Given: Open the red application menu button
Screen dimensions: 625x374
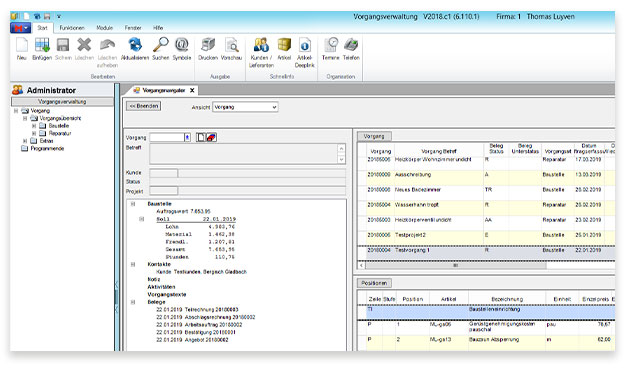Looking at the screenshot, I should click(20, 28).
